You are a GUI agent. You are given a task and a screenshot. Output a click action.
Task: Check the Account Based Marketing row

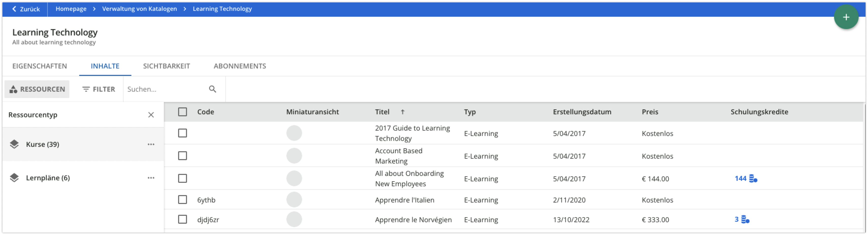point(182,156)
